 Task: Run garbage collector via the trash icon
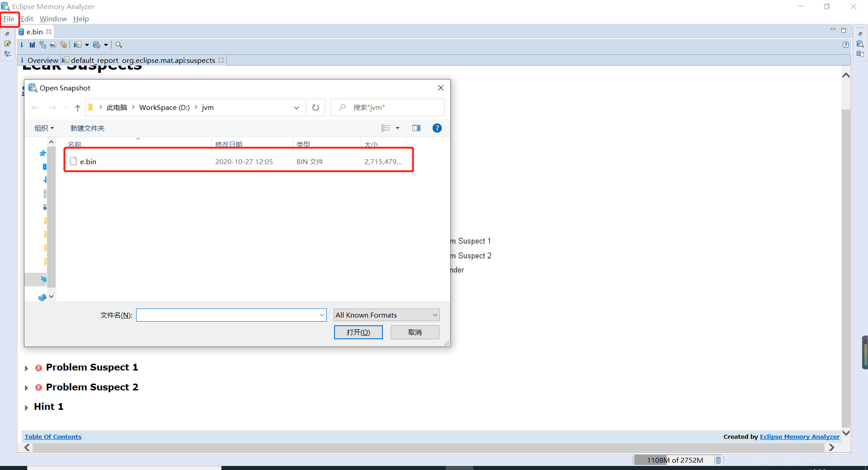pyautogui.click(x=718, y=460)
